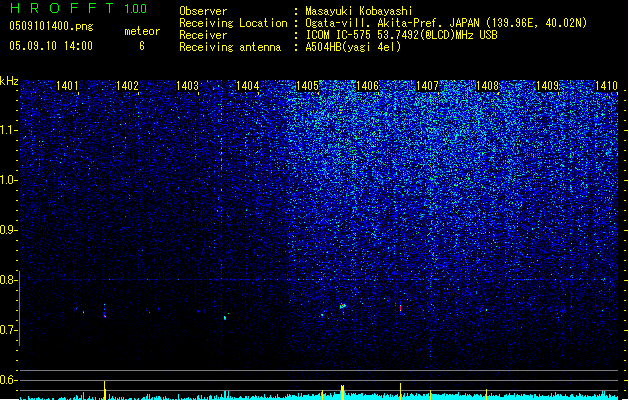Select observer name Masayuki Kobayashi
629x400 pixels.
359,11
